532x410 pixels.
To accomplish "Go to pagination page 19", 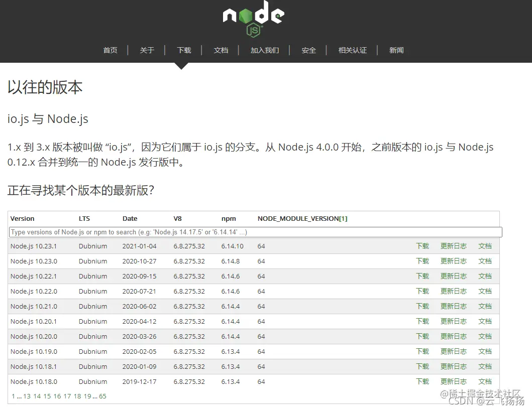I will tap(87, 396).
